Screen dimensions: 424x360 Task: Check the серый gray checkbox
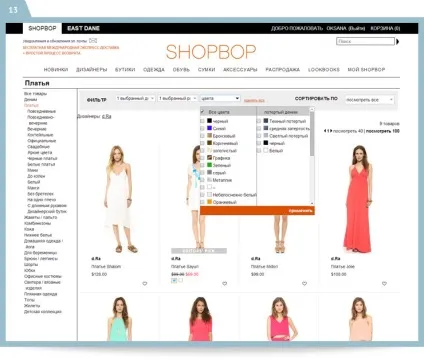coord(202,173)
